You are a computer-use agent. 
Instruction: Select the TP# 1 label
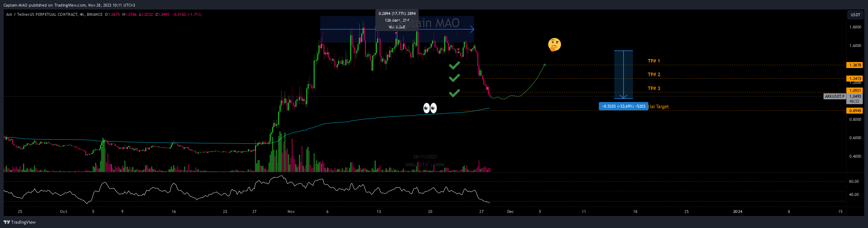[x=654, y=61]
